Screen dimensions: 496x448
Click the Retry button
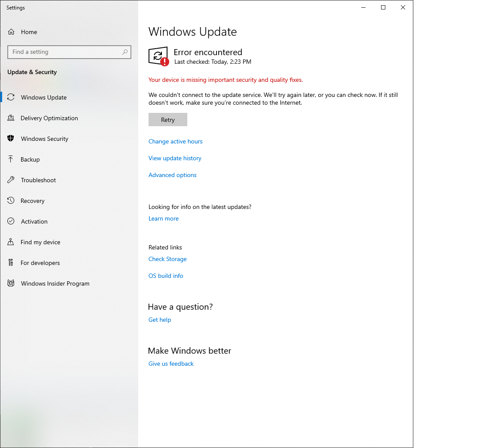point(167,120)
